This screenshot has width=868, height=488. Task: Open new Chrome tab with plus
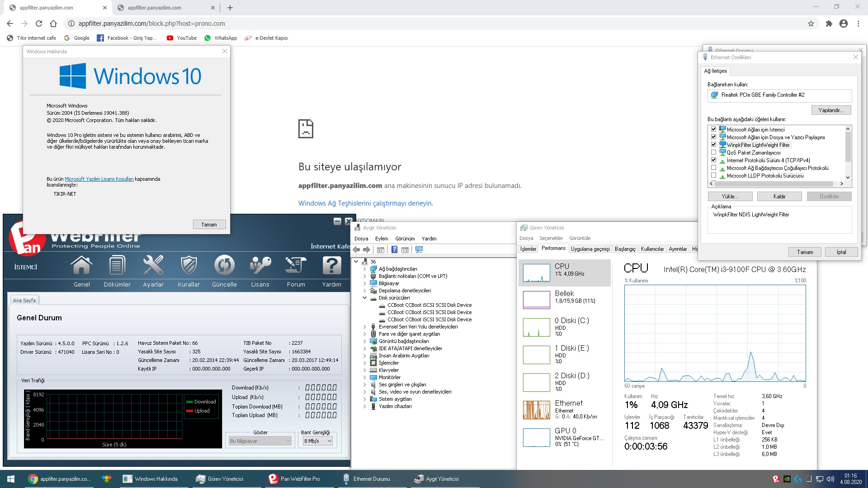coord(230,8)
